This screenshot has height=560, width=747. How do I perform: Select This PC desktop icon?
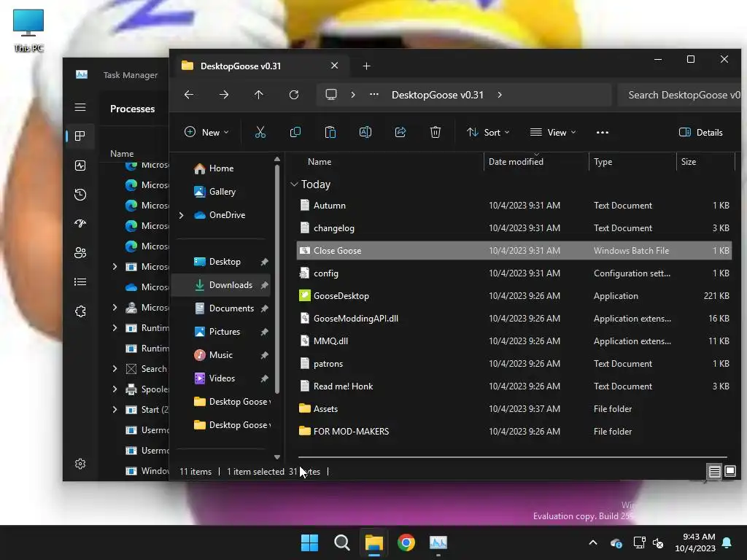[28, 31]
